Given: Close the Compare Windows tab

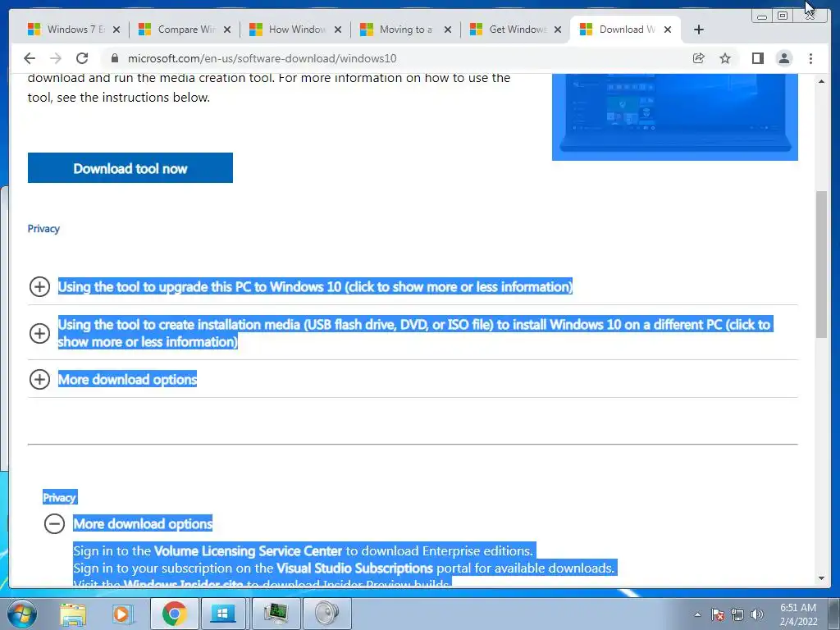Looking at the screenshot, I should [x=227, y=30].
